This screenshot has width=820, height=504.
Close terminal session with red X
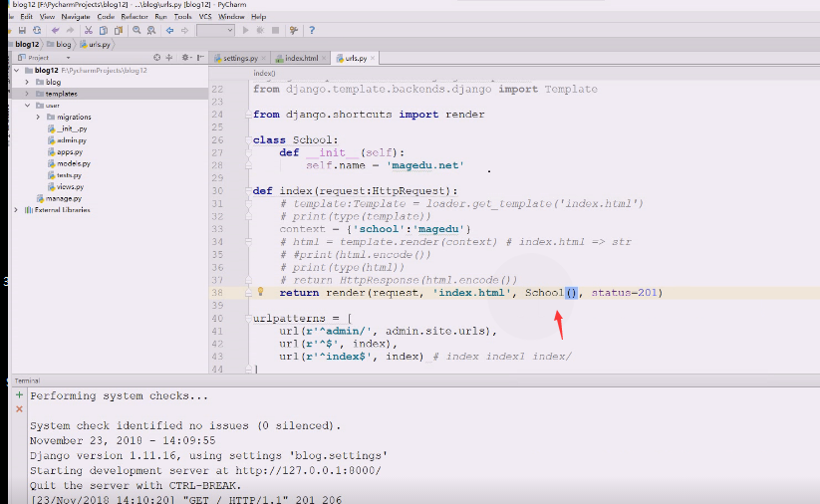pyautogui.click(x=19, y=409)
